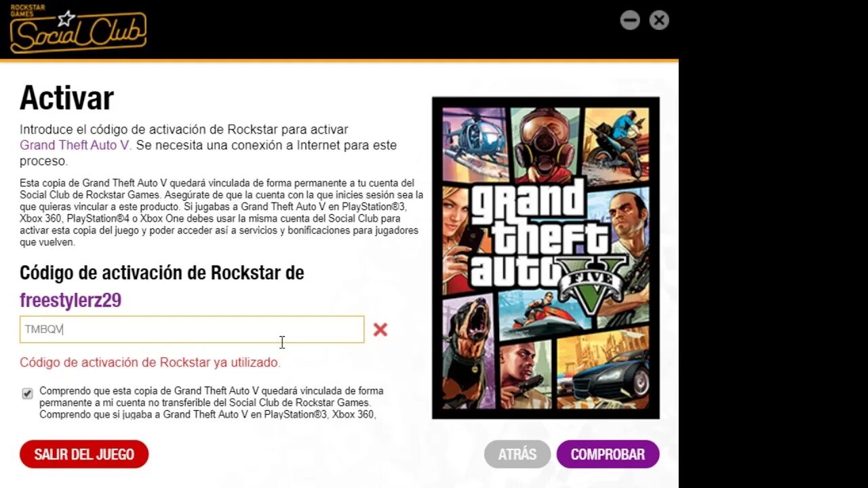Untick the permanent account linking agreement checkbox
This screenshot has width=868, height=488.
coord(27,394)
